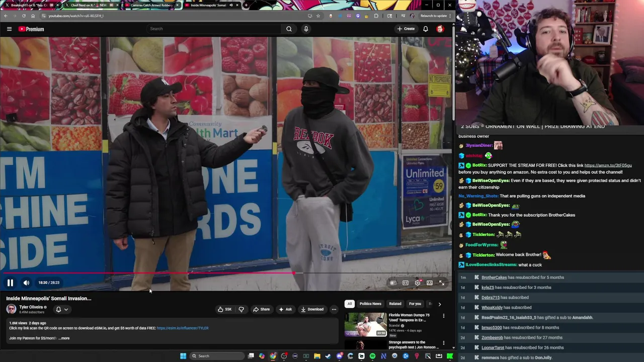Open Task View on the taskbar
Viewport: 644px width, 362px height.
(251, 356)
